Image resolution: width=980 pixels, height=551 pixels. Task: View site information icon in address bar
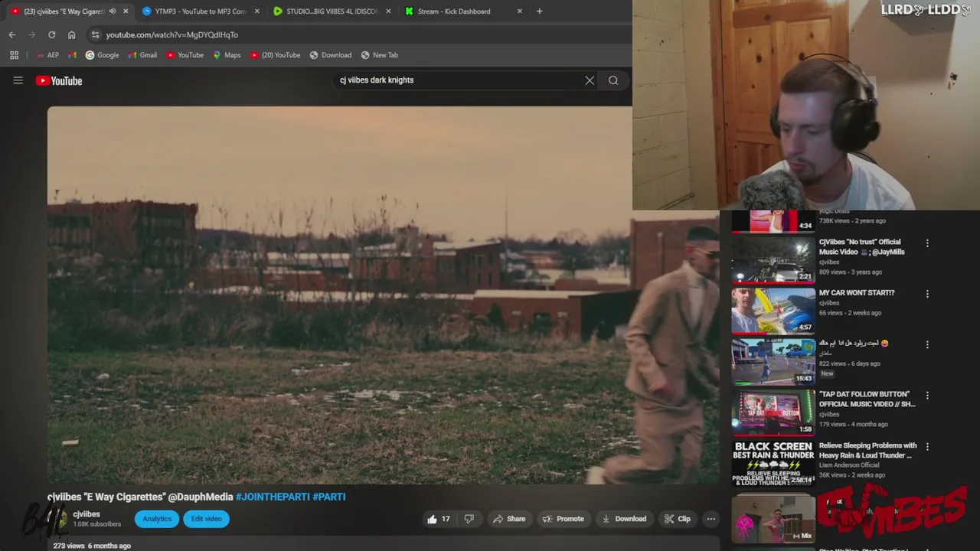point(94,34)
